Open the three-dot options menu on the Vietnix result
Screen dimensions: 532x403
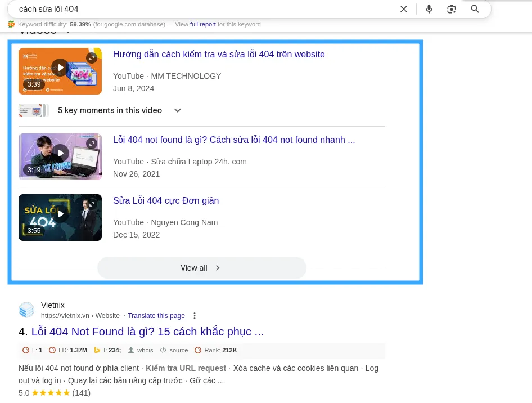[x=194, y=316]
